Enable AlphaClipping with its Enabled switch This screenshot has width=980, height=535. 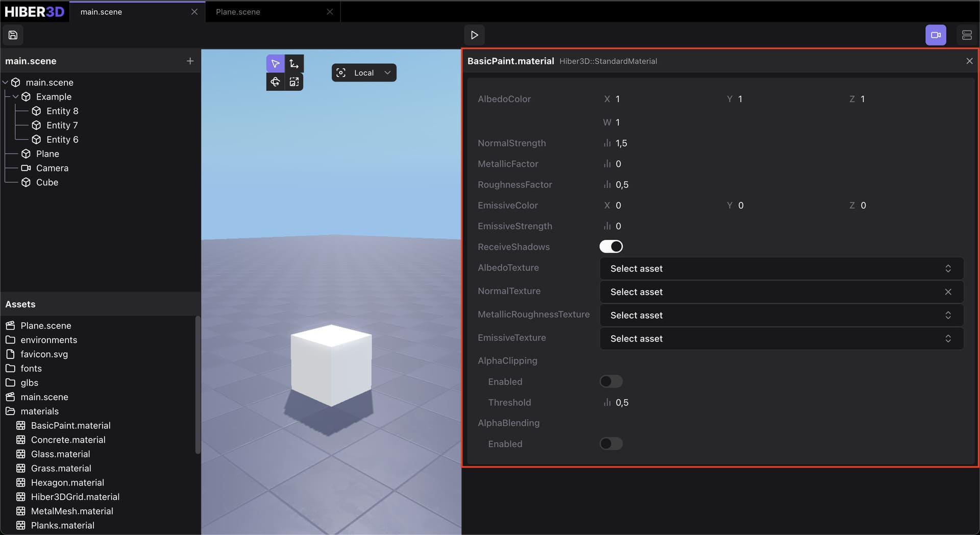[610, 381]
